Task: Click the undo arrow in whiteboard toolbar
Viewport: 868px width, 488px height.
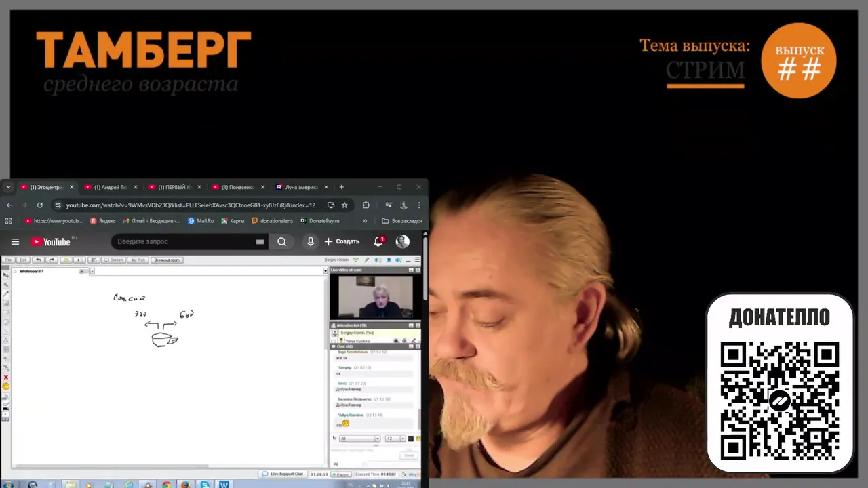Action: coord(39,260)
